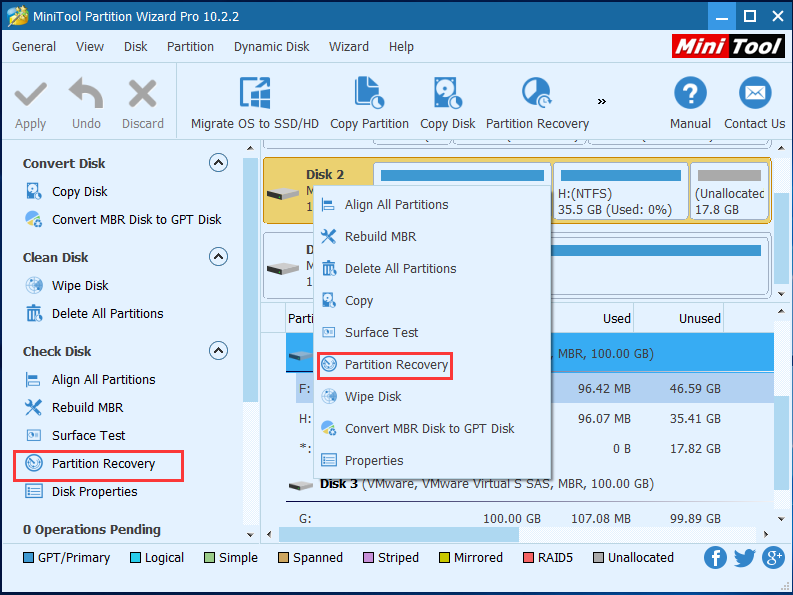
Task: Click the MiniTool logo
Action: pos(728,47)
